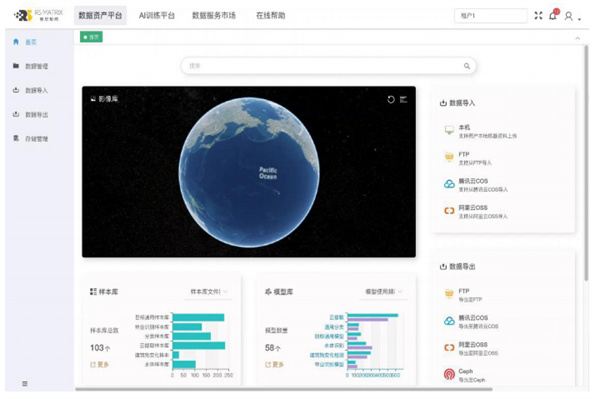Open 数据导出 in the sidebar
600x399 pixels.
pyautogui.click(x=37, y=114)
